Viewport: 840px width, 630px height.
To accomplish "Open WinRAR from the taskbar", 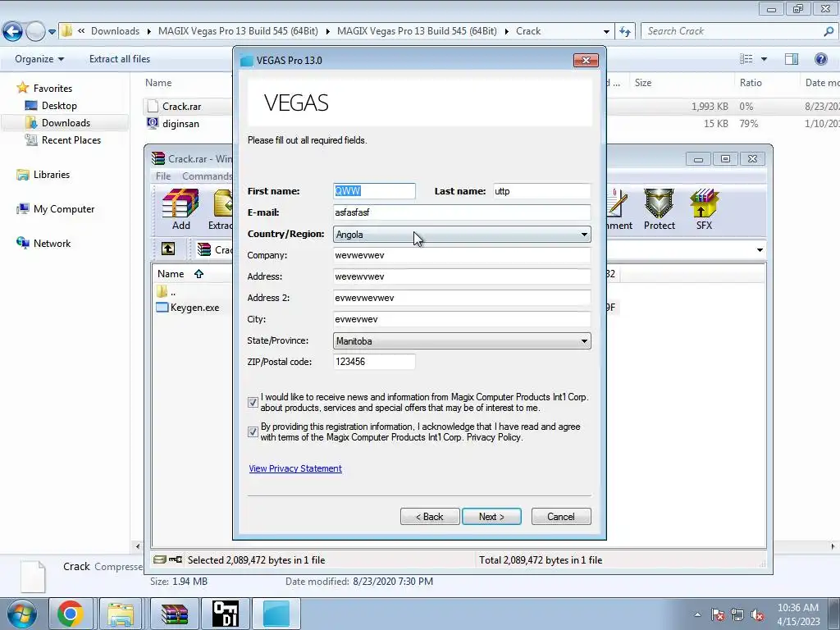I will 175,614.
